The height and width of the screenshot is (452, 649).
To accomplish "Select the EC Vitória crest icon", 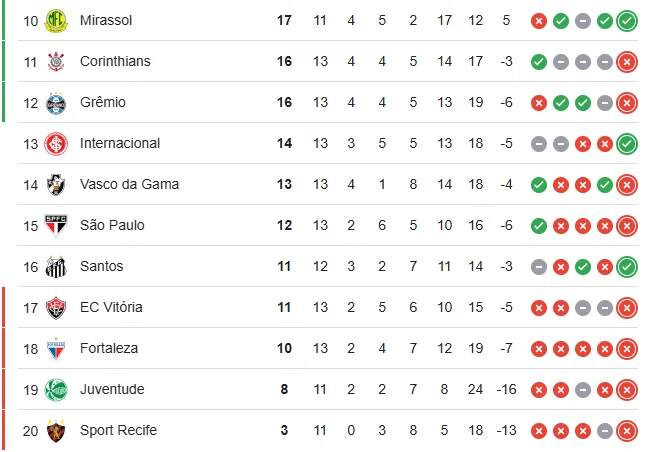I will tap(56, 307).
